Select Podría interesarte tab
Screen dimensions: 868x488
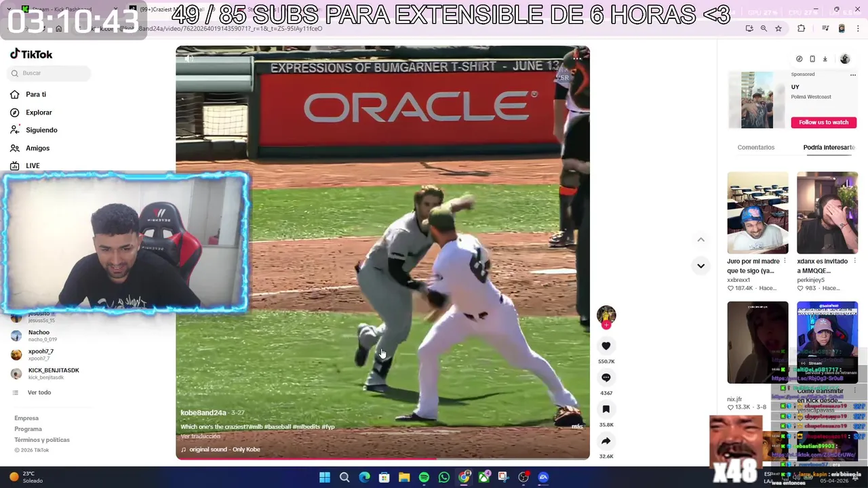(x=829, y=147)
